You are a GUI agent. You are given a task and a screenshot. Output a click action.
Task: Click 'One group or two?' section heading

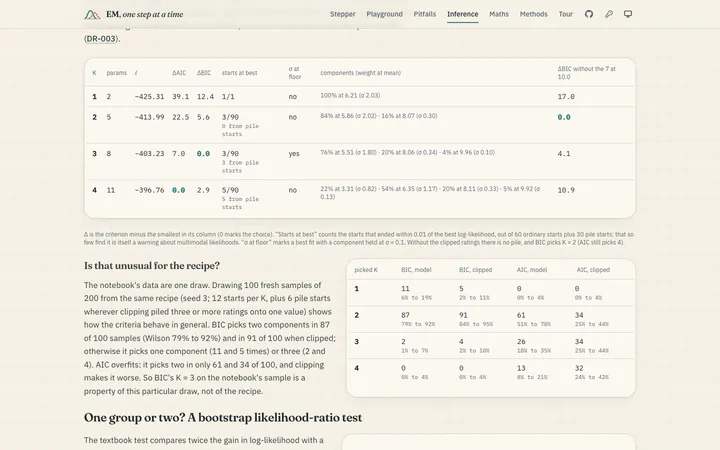(223, 417)
